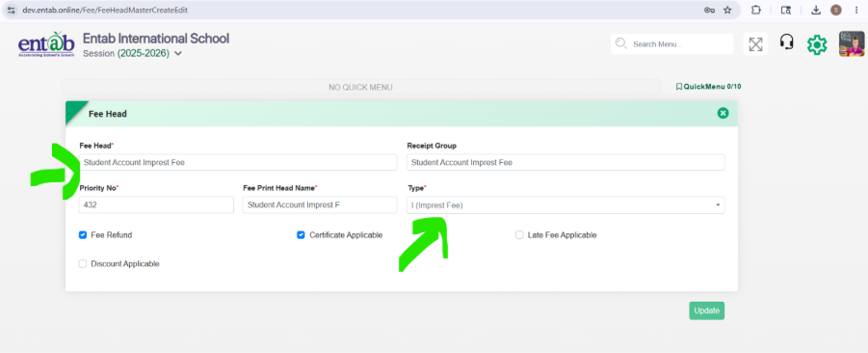Toggle fullscreen expand icon
The width and height of the screenshot is (868, 353).
(755, 44)
